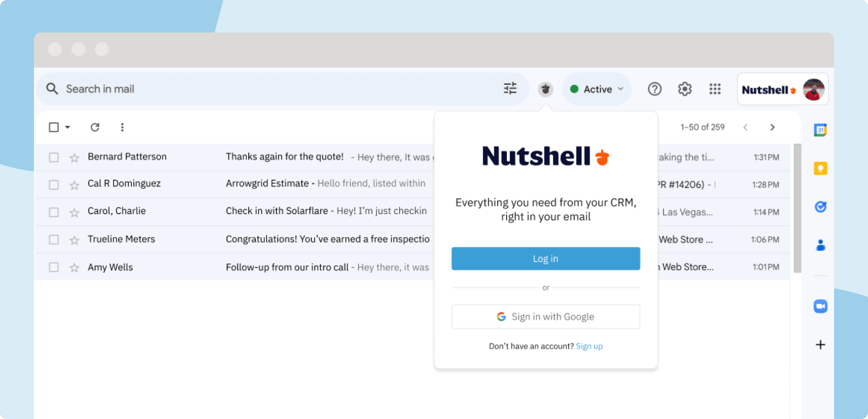The image size is (868, 419).
Task: Open Google Tasks in the side panel
Action: [821, 207]
